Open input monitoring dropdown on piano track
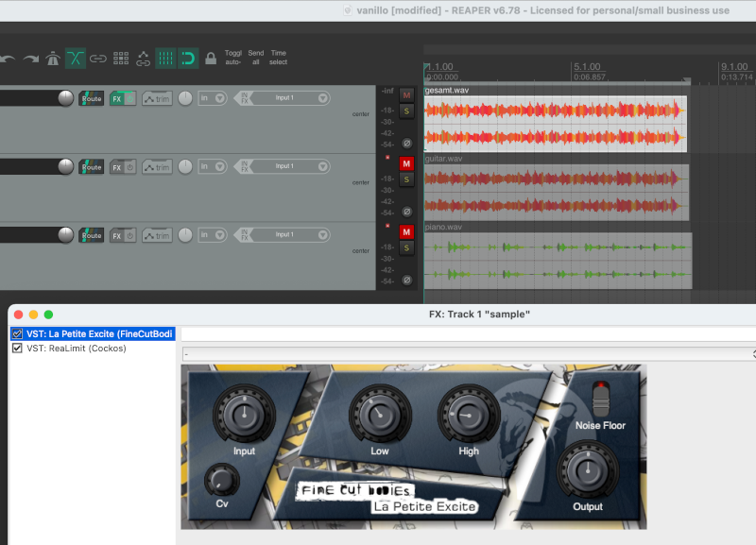The width and height of the screenshot is (756, 545). pos(213,235)
